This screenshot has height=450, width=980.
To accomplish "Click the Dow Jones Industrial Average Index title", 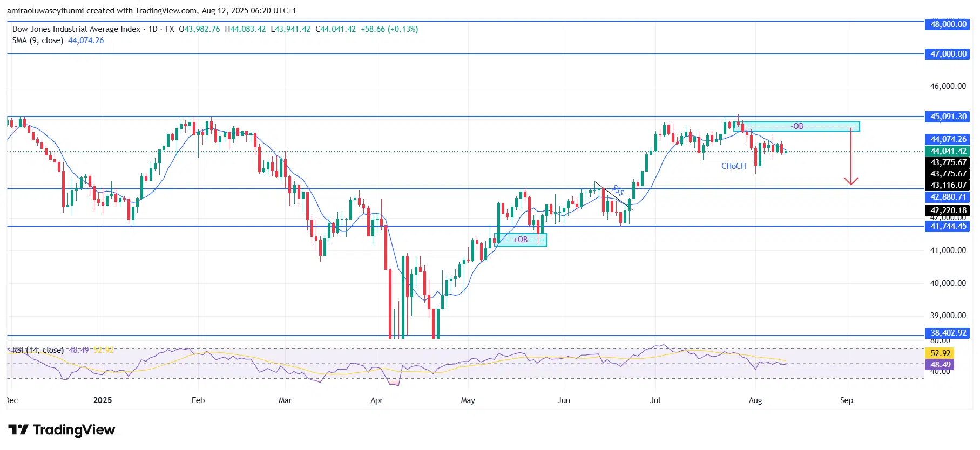I will 76,29.
